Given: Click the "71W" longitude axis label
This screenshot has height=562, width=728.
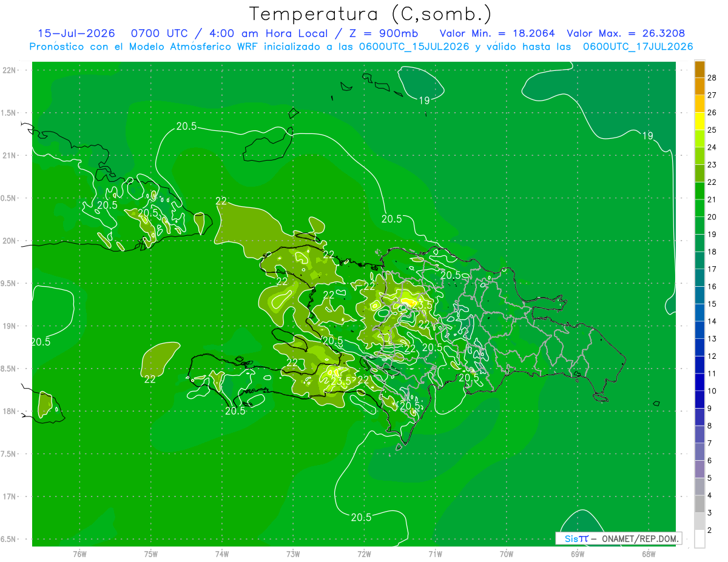Looking at the screenshot, I should [x=435, y=554].
